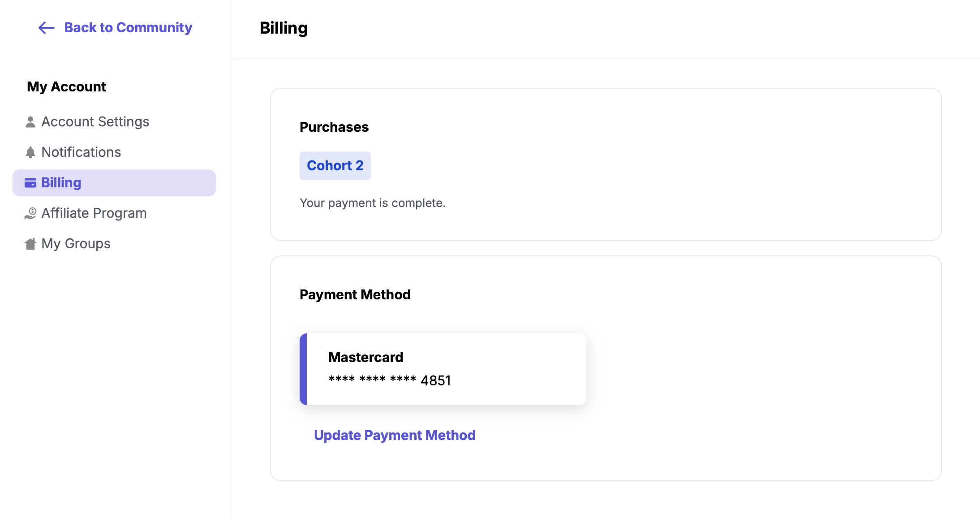The image size is (980, 518).
Task: Select the Billing sidebar label
Action: (61, 183)
